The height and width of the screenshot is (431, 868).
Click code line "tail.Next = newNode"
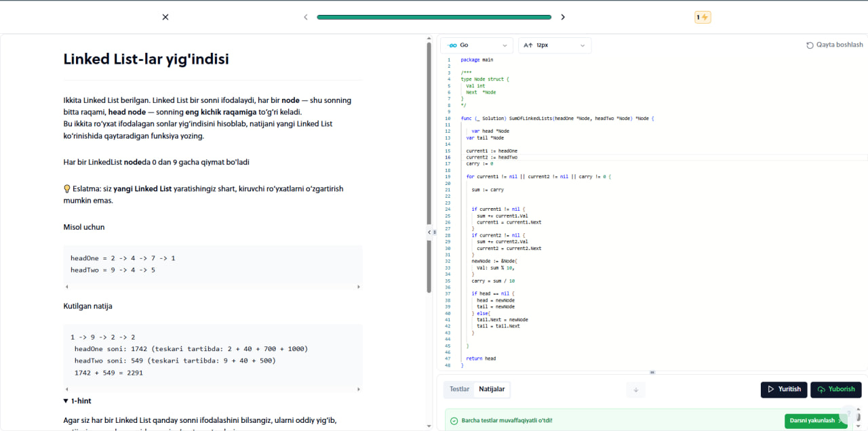(502, 319)
